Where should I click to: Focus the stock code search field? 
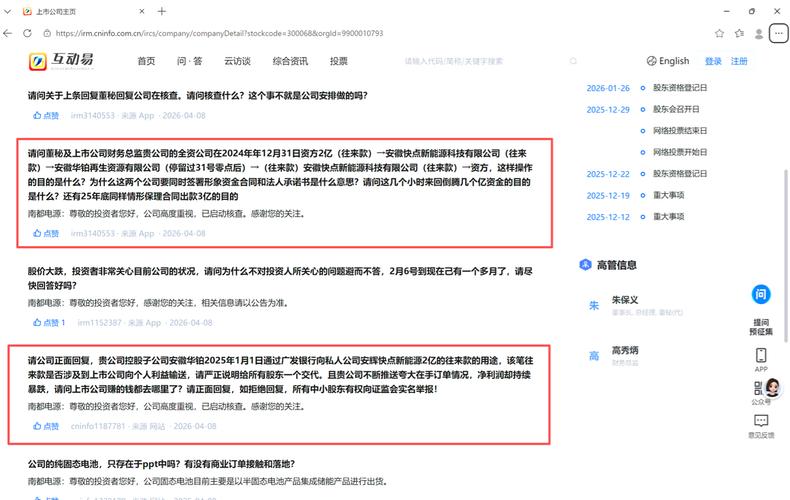(484, 61)
